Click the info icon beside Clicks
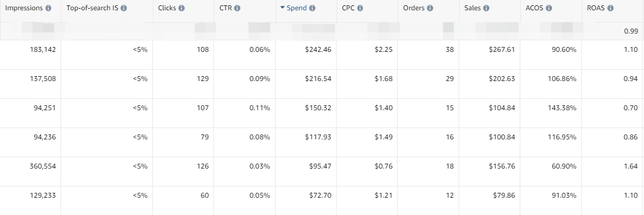 182,8
